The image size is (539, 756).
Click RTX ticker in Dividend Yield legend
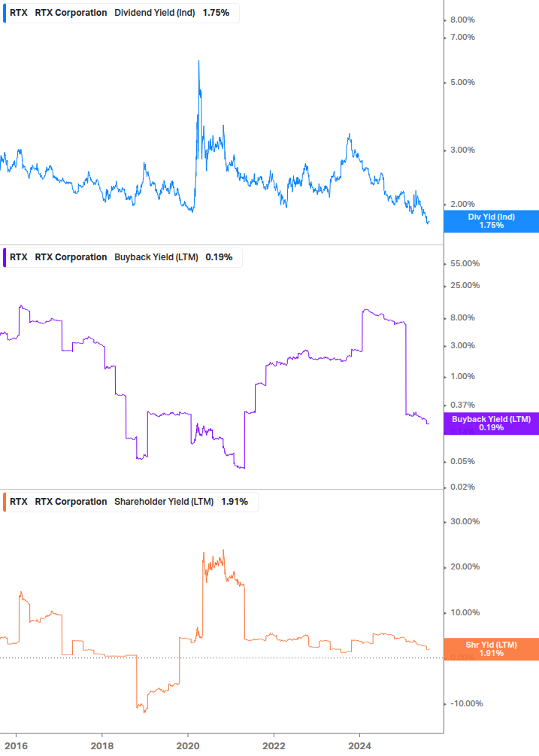(x=19, y=13)
